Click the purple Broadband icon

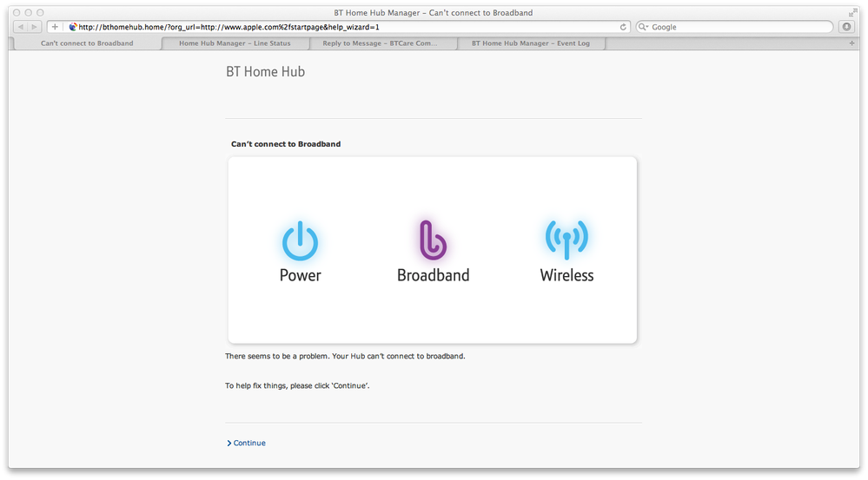tap(433, 240)
